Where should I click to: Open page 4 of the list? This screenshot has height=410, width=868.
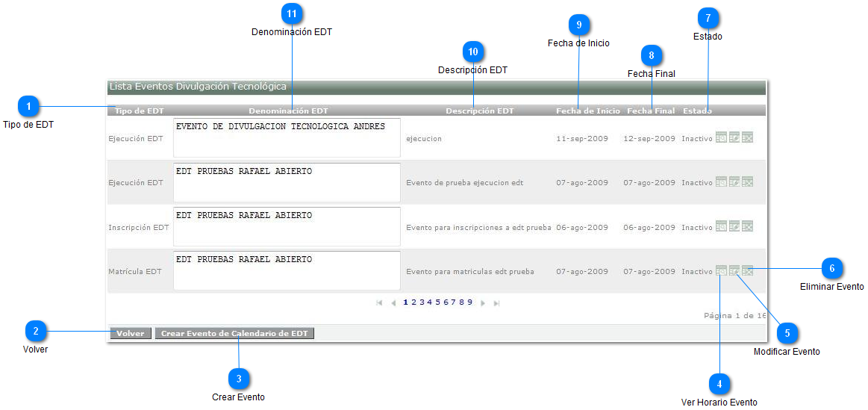point(430,302)
